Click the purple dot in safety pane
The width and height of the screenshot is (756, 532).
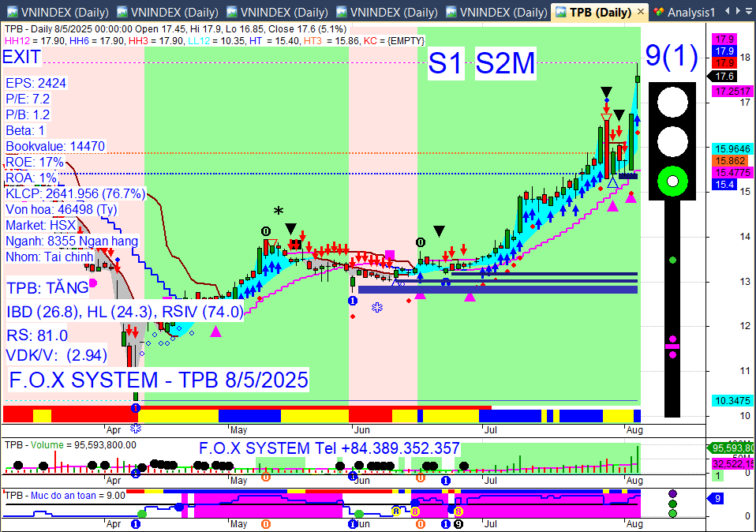(672, 493)
